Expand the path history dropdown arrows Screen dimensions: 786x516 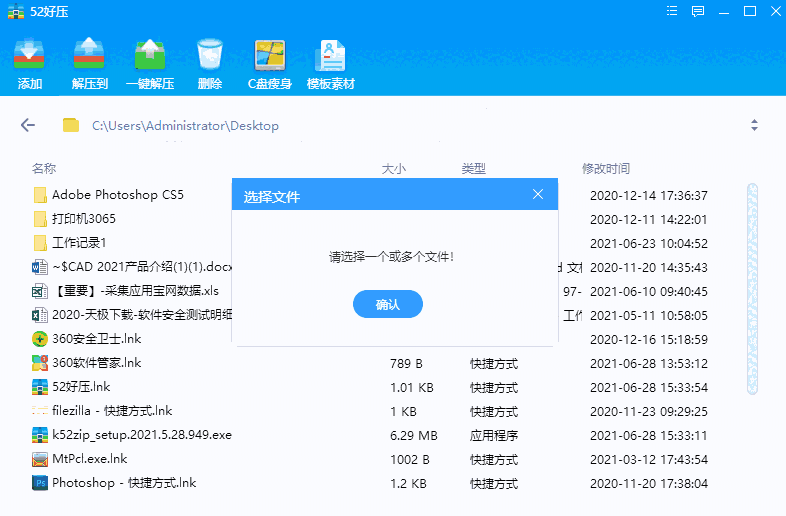point(754,125)
